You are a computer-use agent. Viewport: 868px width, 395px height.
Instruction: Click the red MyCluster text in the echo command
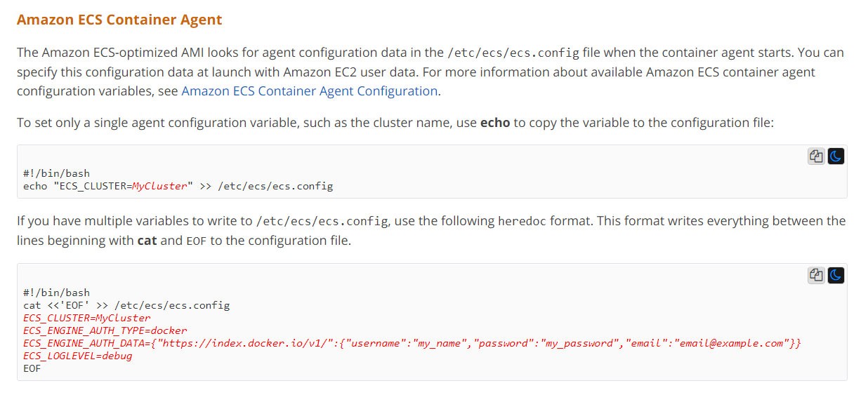pos(161,186)
